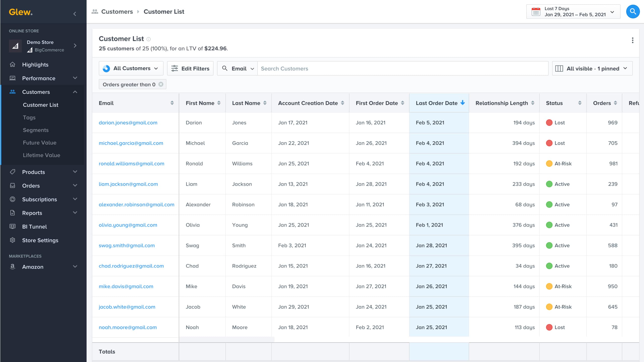Screen dimensions: 644x362
Task: Expand the Subscriptions menu chevron
Action: 75,199
